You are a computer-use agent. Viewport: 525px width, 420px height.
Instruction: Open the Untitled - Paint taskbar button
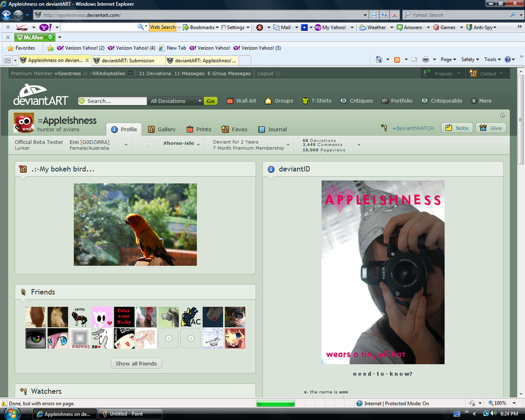(x=130, y=414)
